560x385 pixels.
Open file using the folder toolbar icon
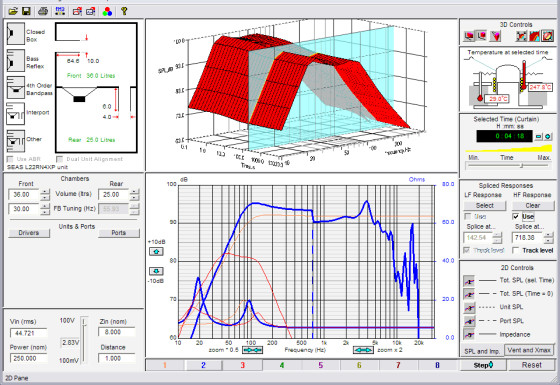13,11
